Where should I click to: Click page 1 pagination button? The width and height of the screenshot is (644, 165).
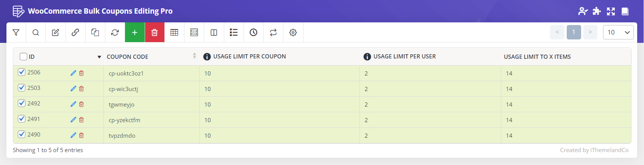(x=574, y=33)
